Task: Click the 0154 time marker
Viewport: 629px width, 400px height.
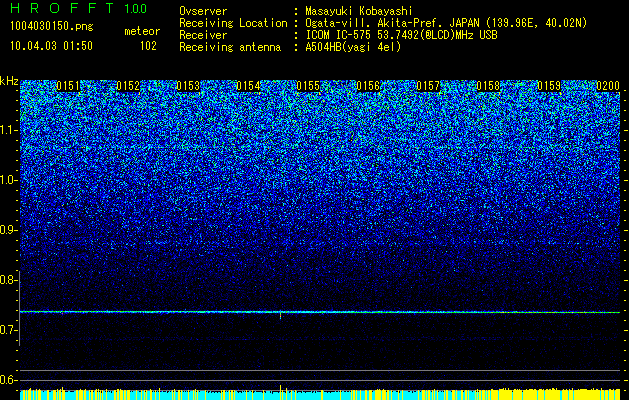Action: 248,86
